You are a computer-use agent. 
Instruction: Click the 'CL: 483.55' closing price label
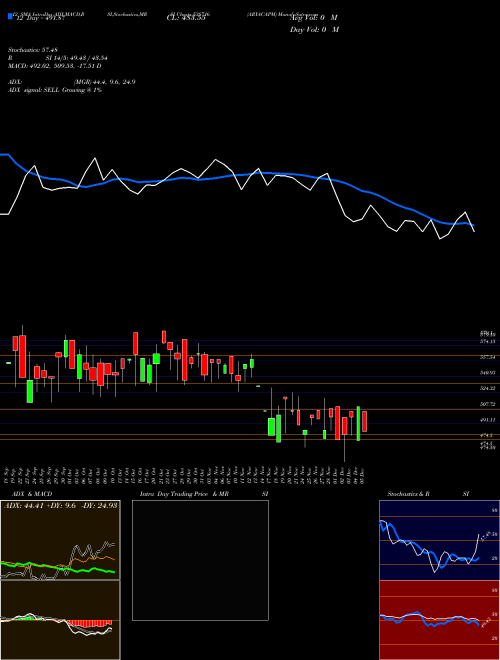click(186, 18)
